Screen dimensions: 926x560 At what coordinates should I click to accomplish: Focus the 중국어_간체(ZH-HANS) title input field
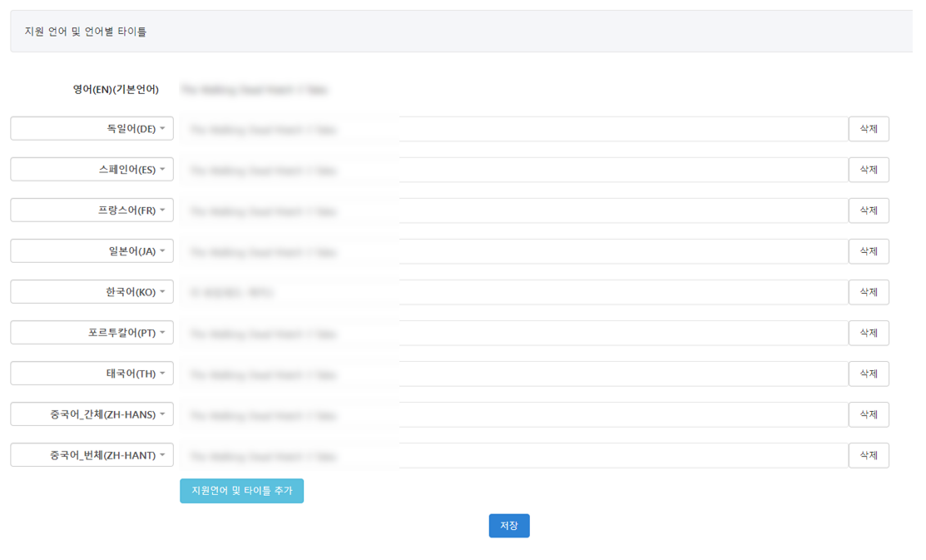514,414
